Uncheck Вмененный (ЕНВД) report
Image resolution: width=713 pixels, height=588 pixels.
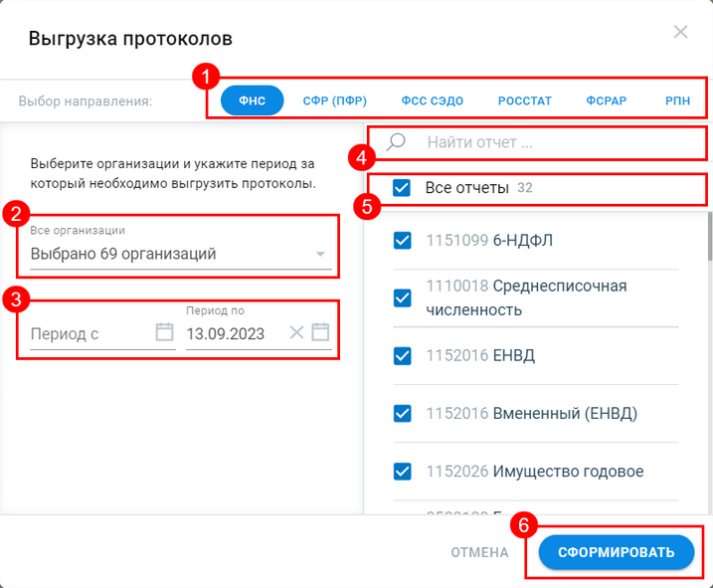(403, 413)
